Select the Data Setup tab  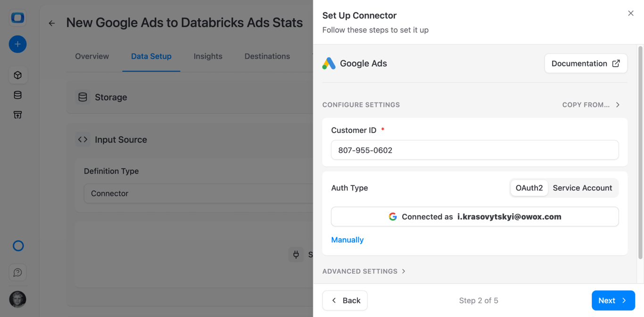pos(151,56)
